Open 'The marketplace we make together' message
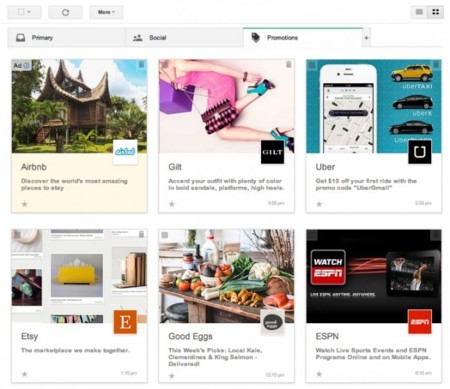The height and width of the screenshot is (389, 450). [75, 350]
